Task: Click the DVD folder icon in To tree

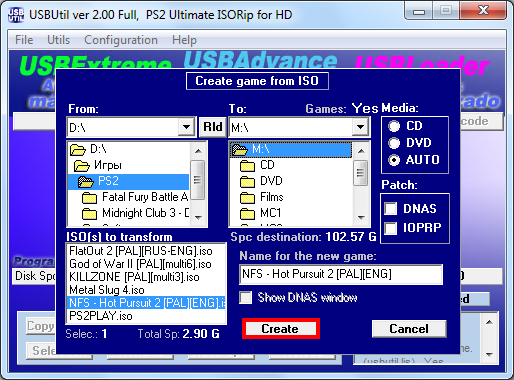Action: 247,181
